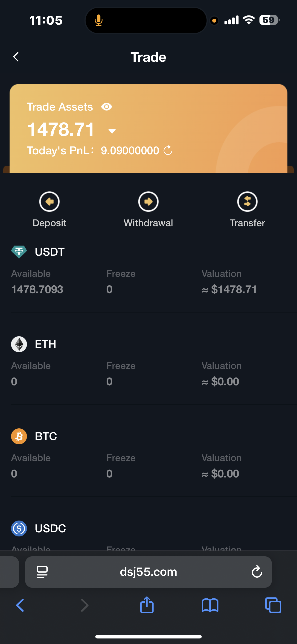Tap the dsj55.com address field

pos(148,572)
